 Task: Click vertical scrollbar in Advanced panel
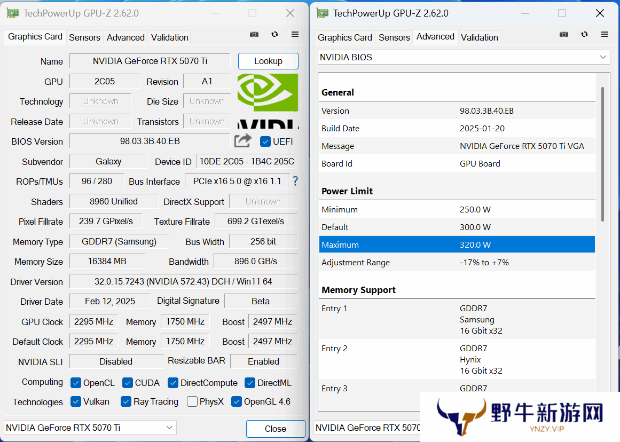[603, 154]
